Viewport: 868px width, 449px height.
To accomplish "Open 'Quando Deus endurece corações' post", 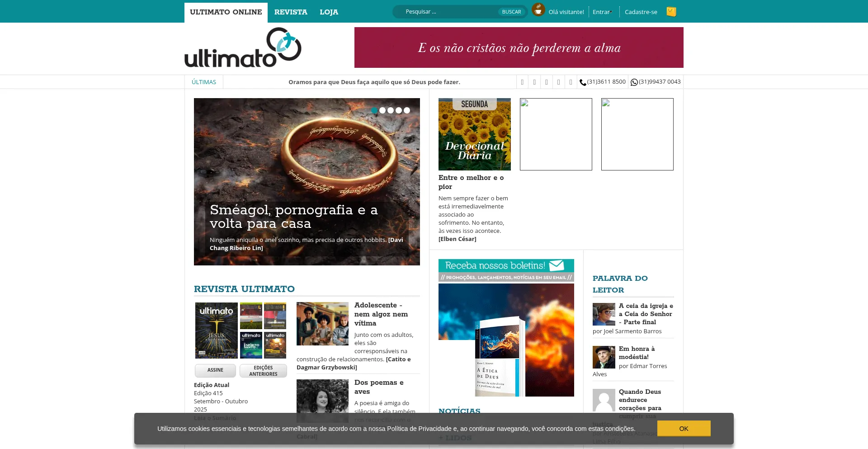I will 640,404.
